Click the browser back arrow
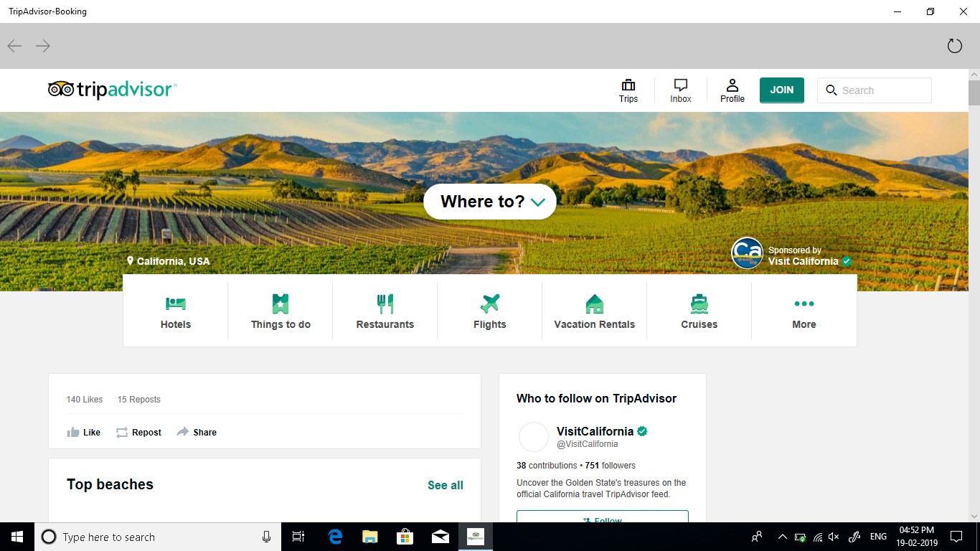 pos(14,46)
